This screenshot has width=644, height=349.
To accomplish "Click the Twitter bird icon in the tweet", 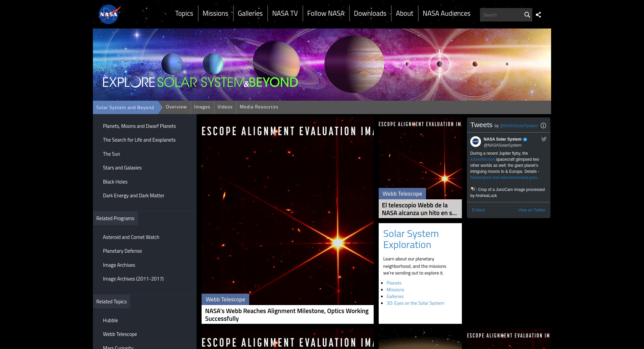I will click(x=544, y=139).
